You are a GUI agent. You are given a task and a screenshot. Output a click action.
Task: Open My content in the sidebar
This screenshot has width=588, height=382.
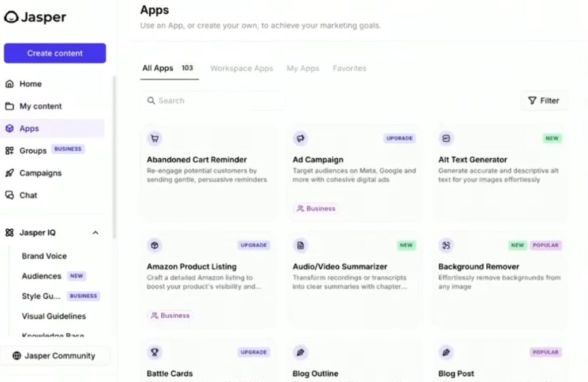click(52, 106)
